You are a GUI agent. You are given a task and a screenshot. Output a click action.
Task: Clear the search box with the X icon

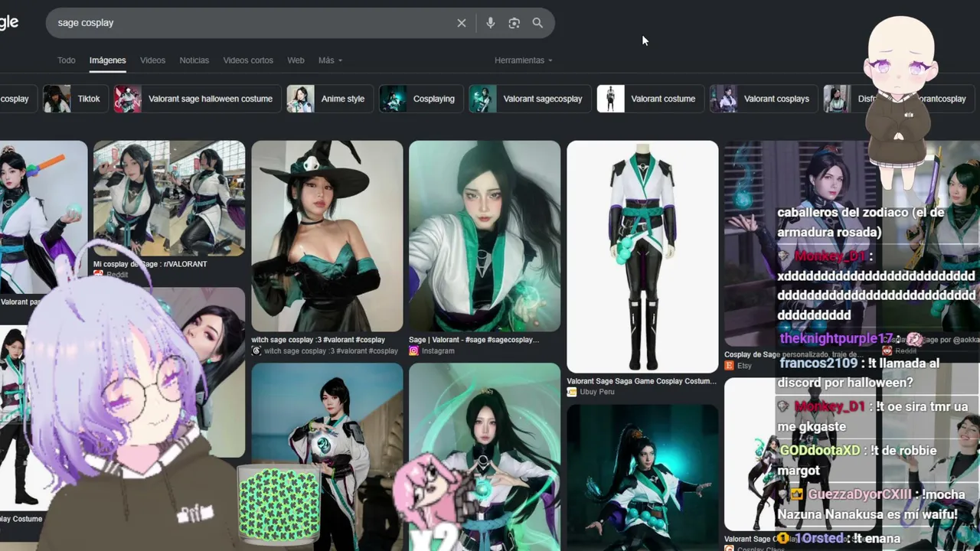click(462, 23)
